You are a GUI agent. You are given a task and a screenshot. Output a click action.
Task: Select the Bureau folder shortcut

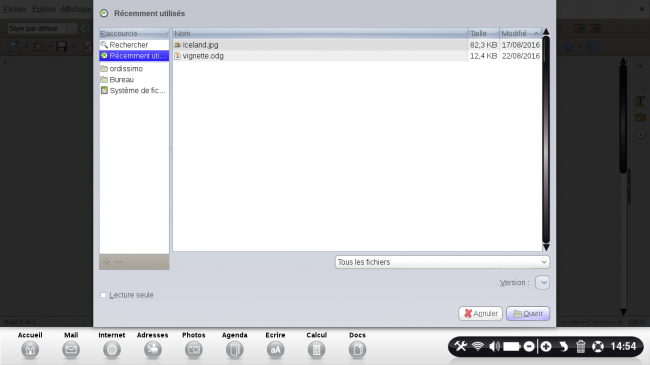point(134,80)
